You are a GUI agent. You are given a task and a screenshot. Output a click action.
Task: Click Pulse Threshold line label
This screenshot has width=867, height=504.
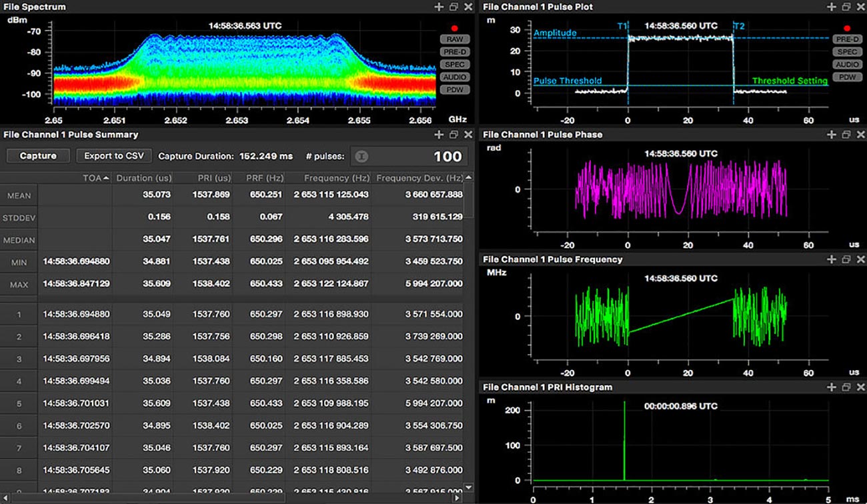point(568,81)
